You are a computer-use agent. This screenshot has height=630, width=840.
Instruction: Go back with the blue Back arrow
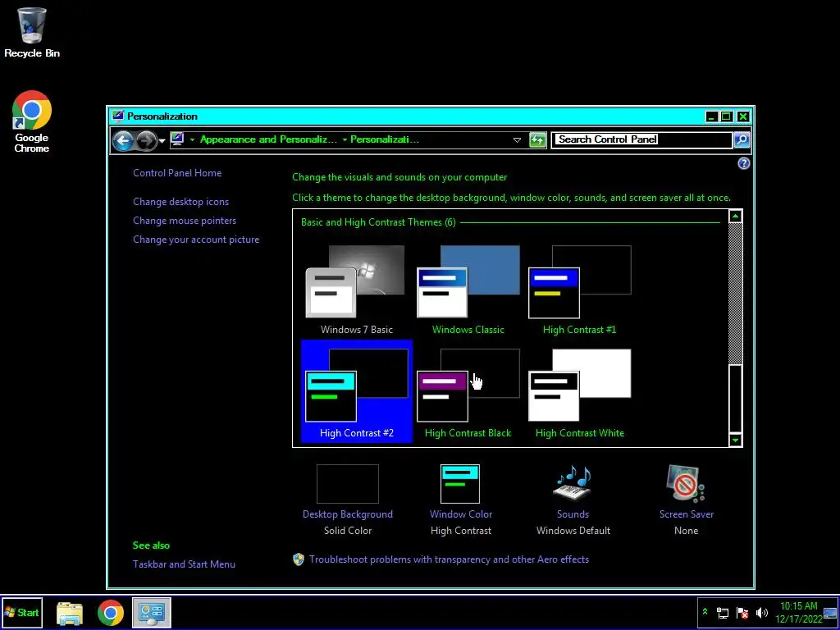(123, 140)
